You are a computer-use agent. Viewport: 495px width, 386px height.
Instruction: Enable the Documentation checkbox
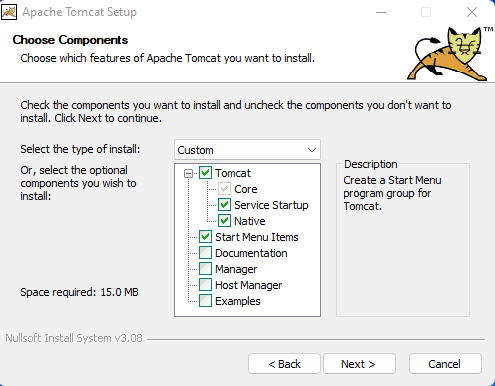205,253
